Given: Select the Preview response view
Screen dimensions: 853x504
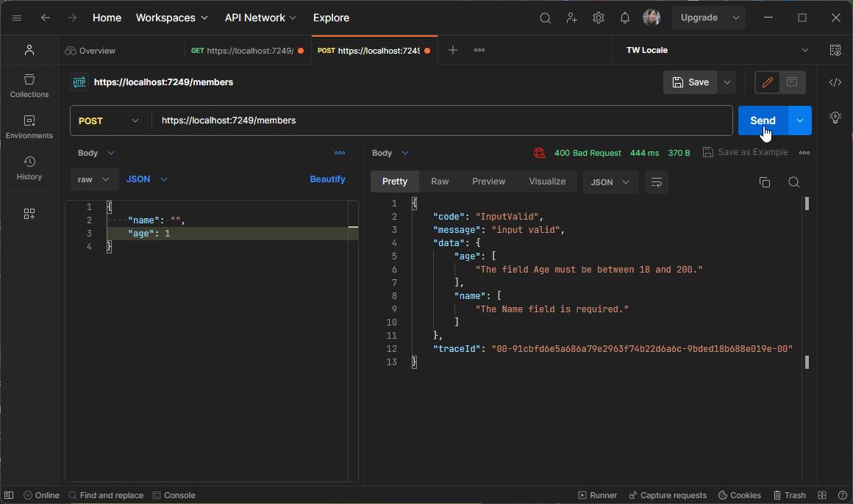Looking at the screenshot, I should pos(488,181).
